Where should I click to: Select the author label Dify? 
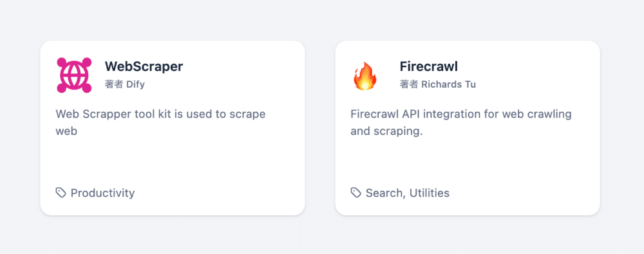coord(135,84)
